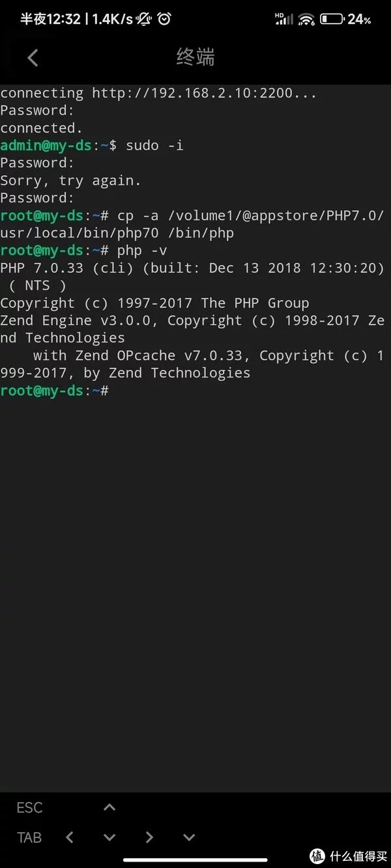Tap the up arrow key
391x868 pixels.
(109, 807)
